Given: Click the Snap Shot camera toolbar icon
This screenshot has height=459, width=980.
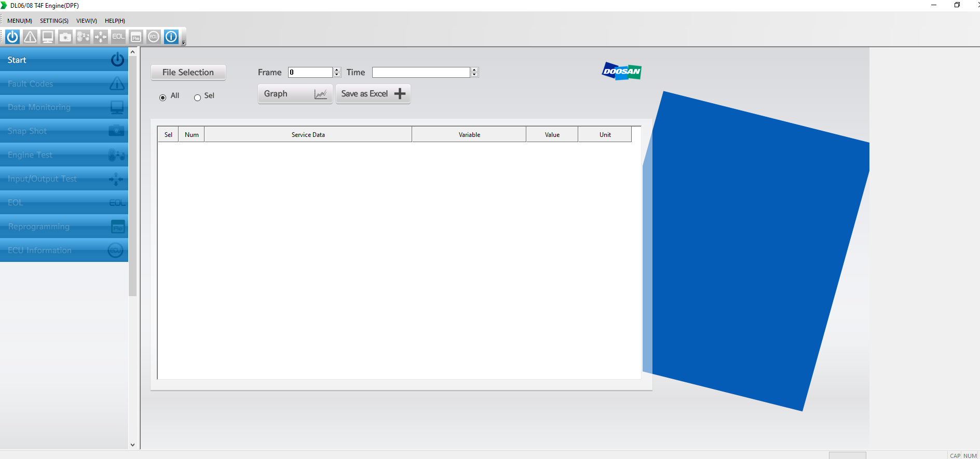Looking at the screenshot, I should [x=65, y=37].
